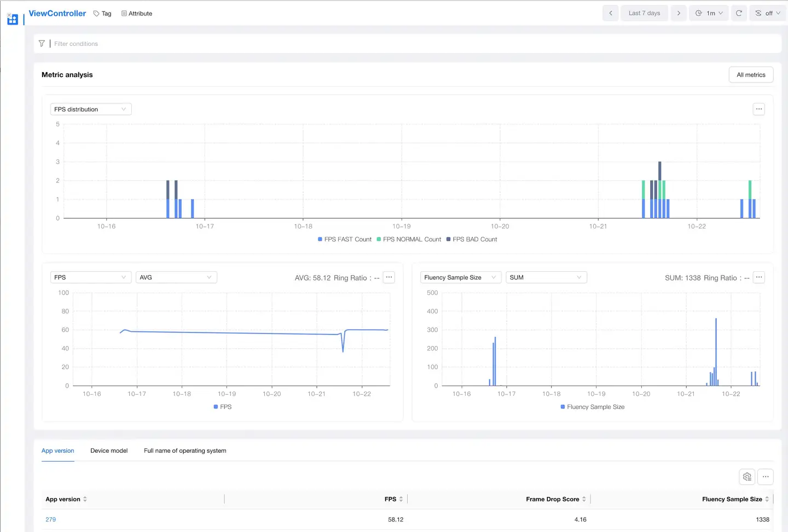Open more options on Fluency Sample Size chart
The width and height of the screenshot is (788, 532).
(758, 277)
